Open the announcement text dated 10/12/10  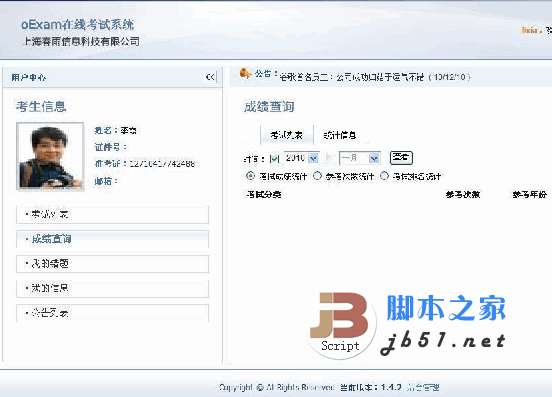(375, 77)
